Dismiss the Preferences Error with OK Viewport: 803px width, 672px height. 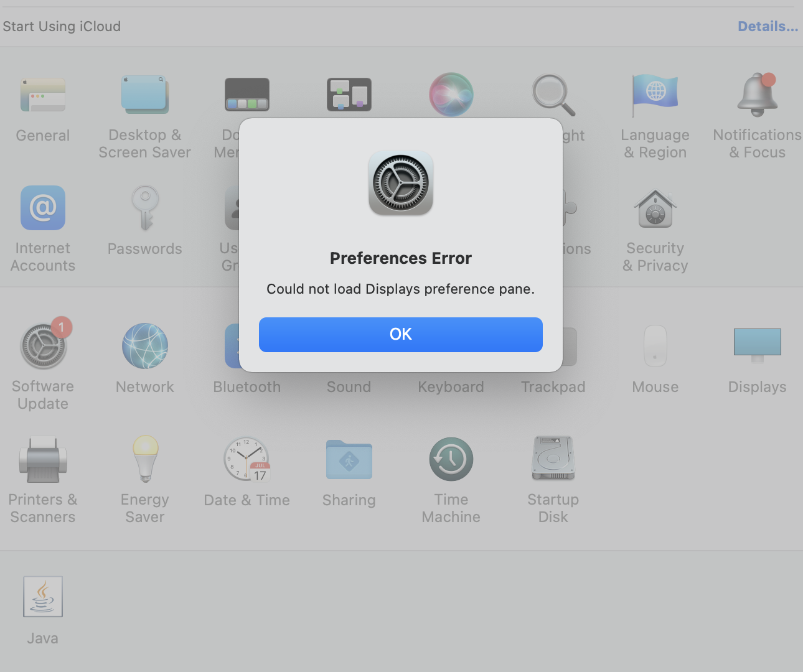(x=401, y=335)
